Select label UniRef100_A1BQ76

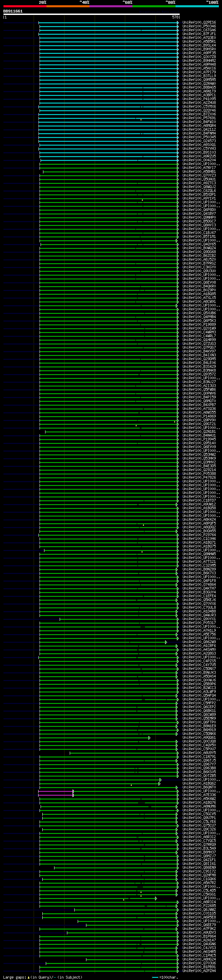point(199,802)
